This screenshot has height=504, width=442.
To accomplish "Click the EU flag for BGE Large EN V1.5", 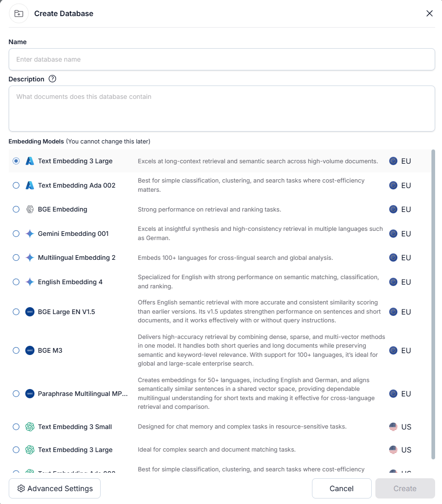I will 393,312.
